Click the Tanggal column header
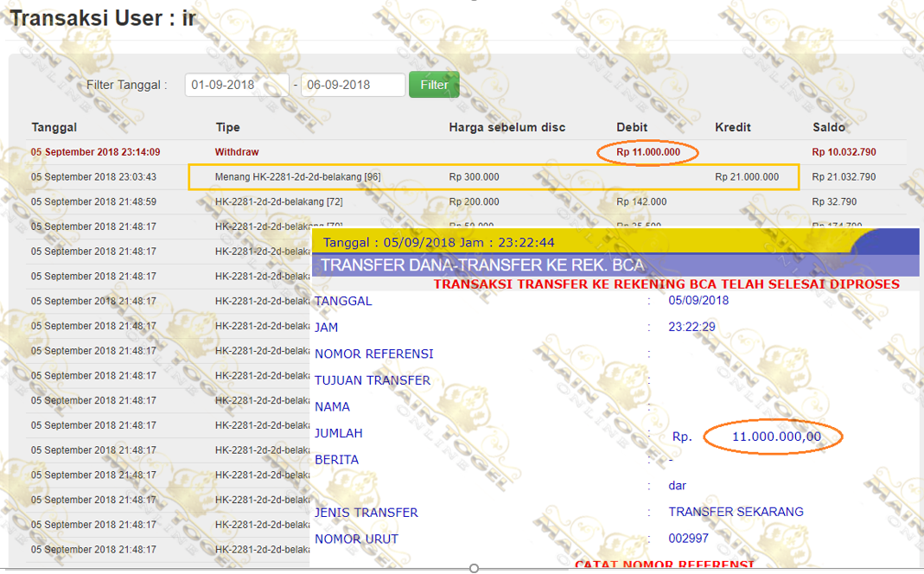Screen dimensions: 924x574 coord(54,127)
